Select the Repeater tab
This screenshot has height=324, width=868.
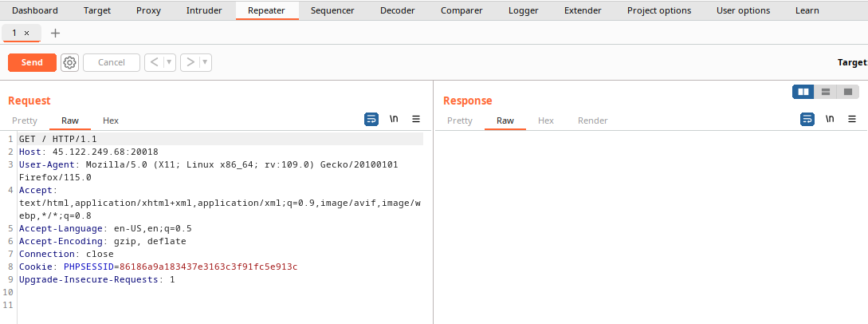tap(267, 10)
